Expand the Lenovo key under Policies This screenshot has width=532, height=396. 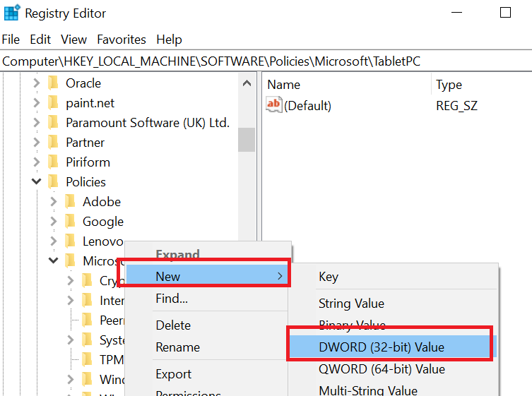tap(54, 241)
